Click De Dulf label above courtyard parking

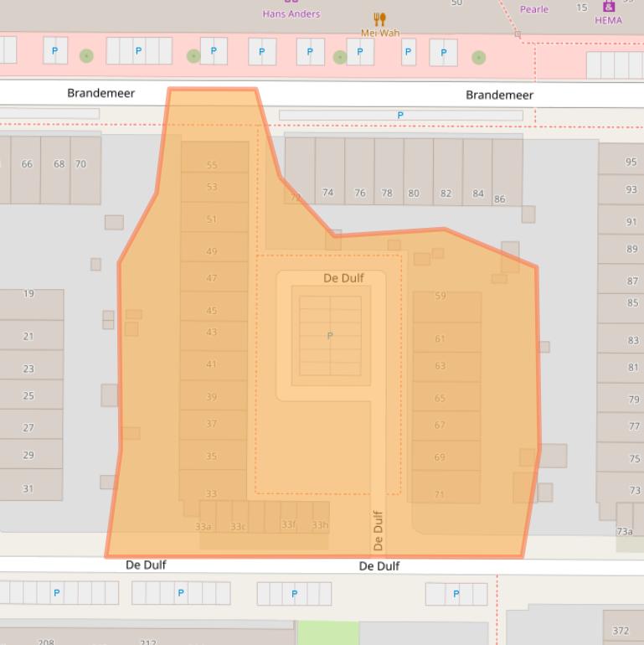tap(343, 278)
